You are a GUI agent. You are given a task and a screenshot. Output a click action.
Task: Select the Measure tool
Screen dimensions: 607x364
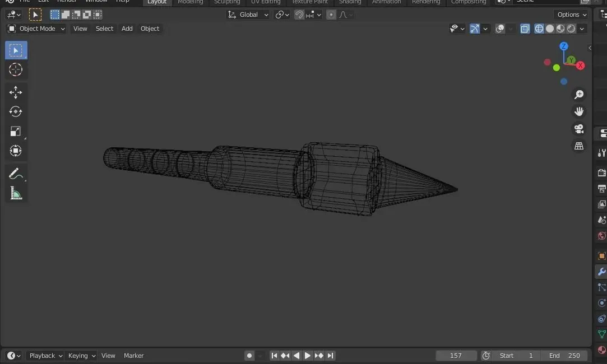coord(16,193)
